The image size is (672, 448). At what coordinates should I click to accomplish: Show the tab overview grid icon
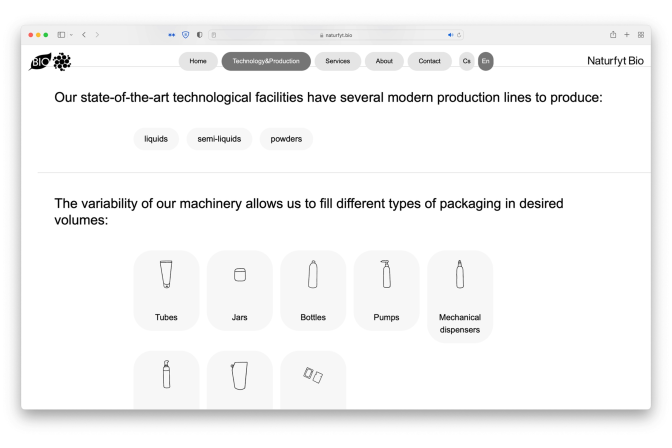click(641, 35)
